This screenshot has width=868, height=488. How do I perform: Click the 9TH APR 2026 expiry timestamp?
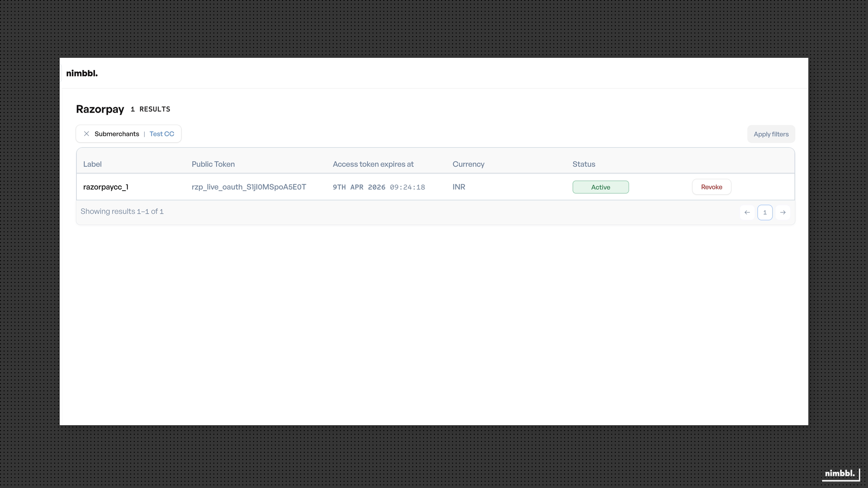point(378,187)
